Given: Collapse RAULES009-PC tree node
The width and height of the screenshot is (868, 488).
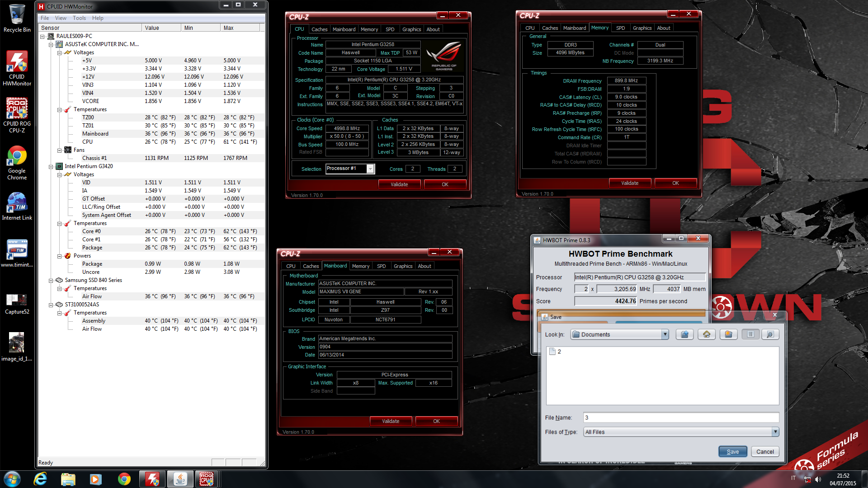Looking at the screenshot, I should tap(42, 36).
